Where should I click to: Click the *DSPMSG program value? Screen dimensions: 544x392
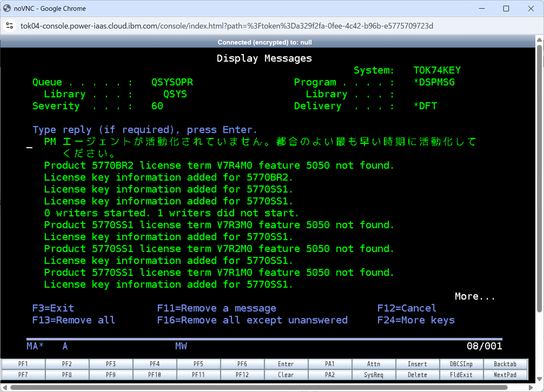[434, 82]
